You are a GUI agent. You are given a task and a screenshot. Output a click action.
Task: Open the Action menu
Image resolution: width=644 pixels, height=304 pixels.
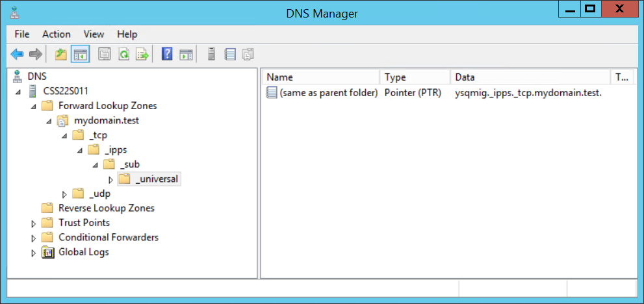pos(57,34)
